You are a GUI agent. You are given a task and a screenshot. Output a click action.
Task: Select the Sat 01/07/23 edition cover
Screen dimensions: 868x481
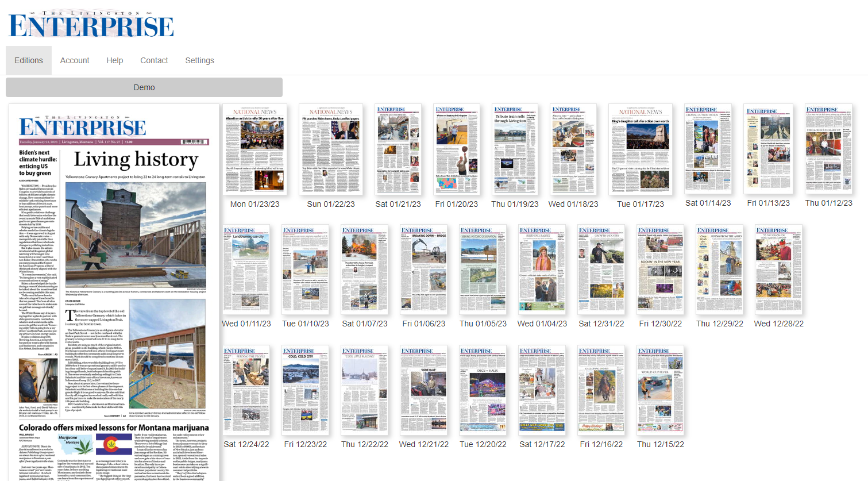(365, 270)
